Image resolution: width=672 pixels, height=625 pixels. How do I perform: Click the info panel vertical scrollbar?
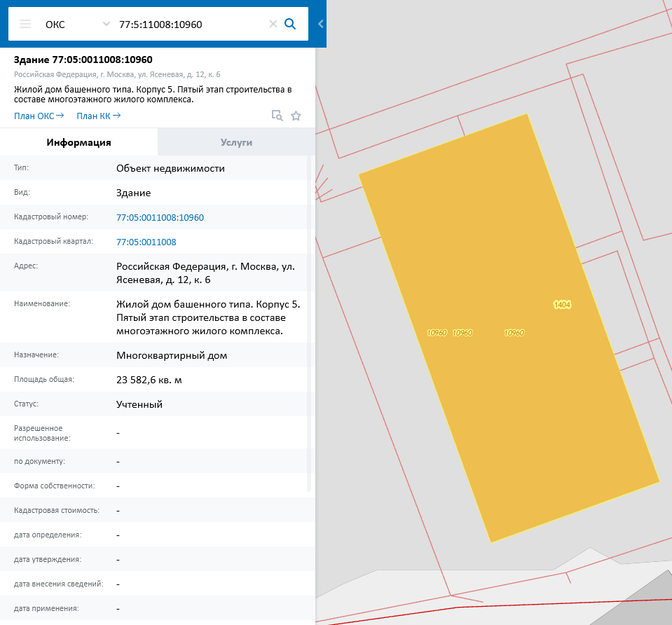coord(309,322)
